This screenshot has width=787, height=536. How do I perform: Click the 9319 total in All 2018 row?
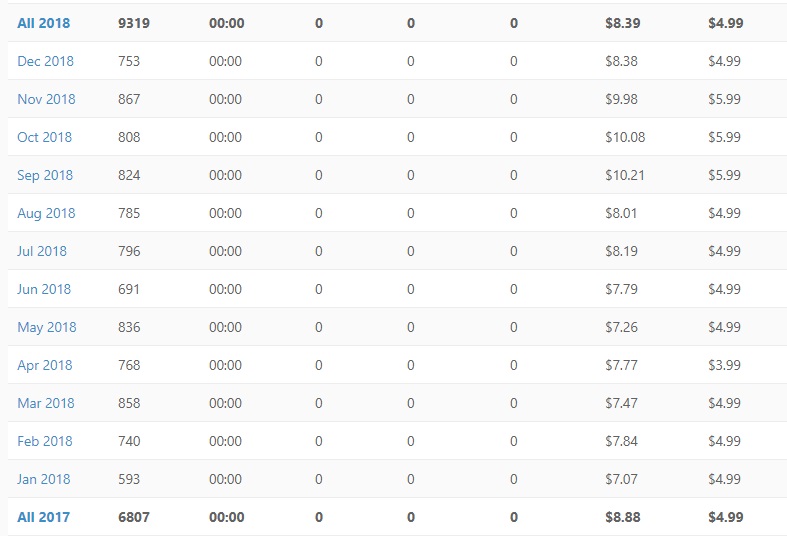click(x=134, y=23)
